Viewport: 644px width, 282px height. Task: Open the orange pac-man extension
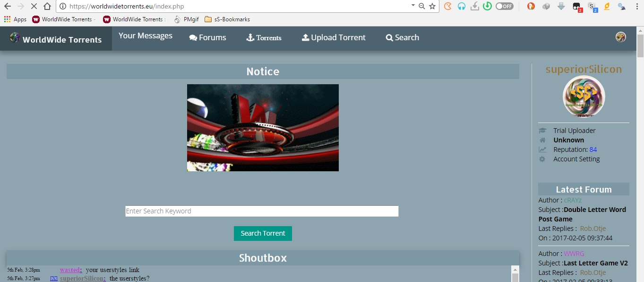(448, 6)
